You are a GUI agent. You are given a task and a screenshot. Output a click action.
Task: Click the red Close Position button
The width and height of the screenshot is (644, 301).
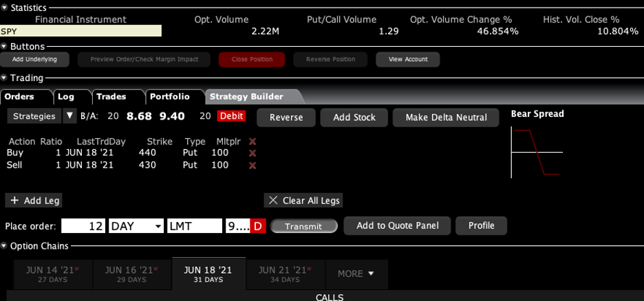(252, 60)
